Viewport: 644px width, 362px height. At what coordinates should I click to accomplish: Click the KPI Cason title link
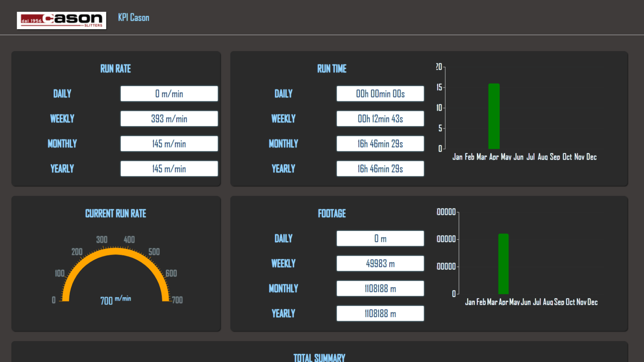pyautogui.click(x=133, y=17)
